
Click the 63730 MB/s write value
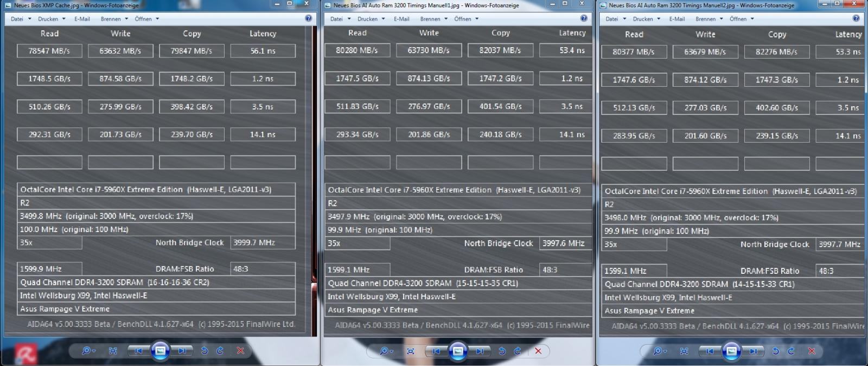pos(429,50)
